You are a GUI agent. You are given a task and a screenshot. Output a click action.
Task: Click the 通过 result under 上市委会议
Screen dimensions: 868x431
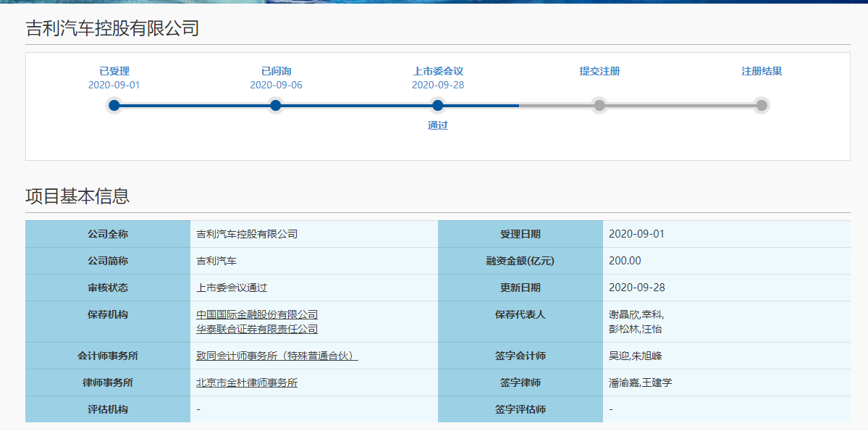coord(438,125)
